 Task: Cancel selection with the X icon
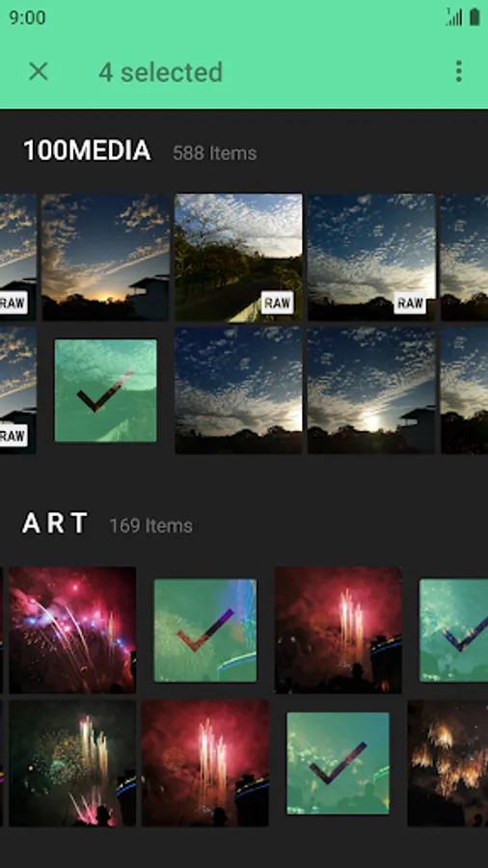(39, 71)
